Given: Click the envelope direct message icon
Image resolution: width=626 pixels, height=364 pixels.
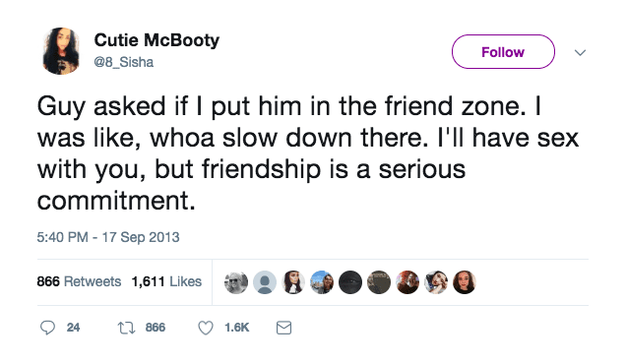Looking at the screenshot, I should click(x=283, y=328).
